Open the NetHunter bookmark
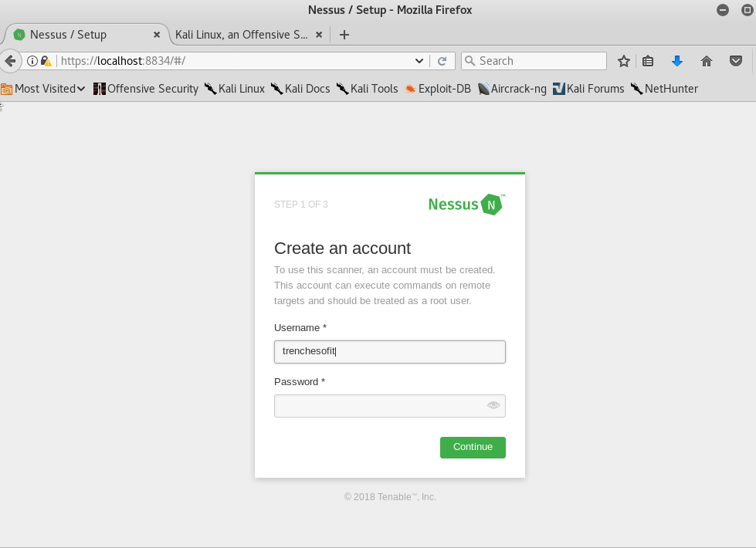The height and width of the screenshot is (548, 756). 664,89
